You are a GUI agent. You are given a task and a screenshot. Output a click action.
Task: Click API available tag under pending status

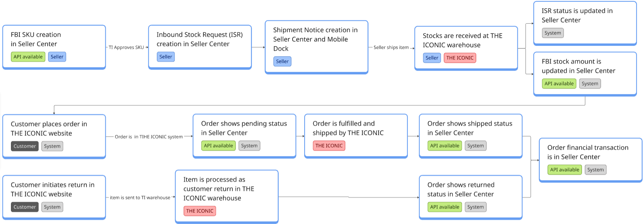click(218, 146)
